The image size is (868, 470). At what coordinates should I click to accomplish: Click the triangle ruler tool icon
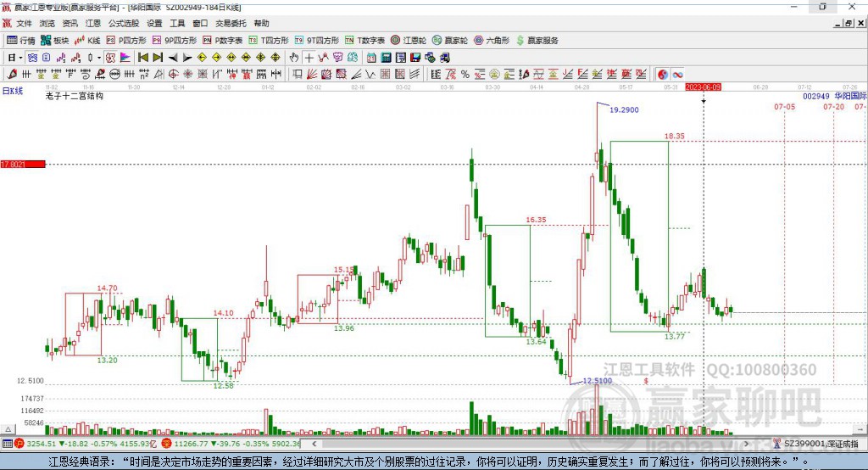pos(158,75)
